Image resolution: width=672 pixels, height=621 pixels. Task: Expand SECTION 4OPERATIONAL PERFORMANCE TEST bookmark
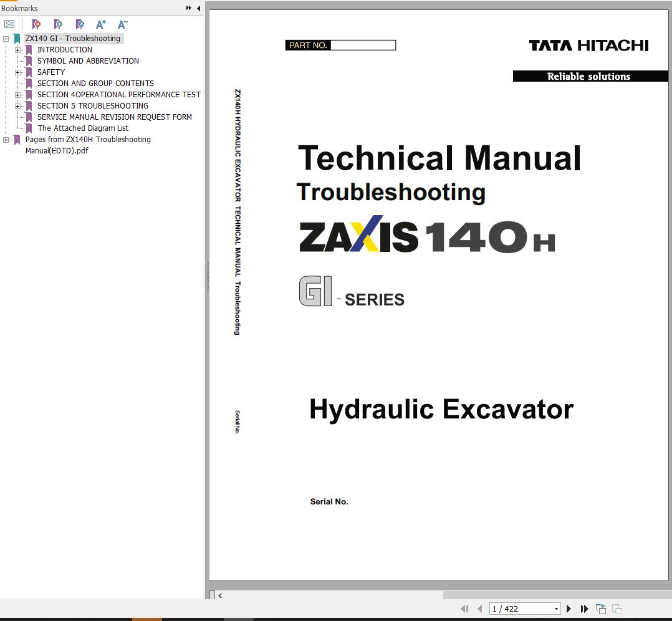[x=17, y=95]
